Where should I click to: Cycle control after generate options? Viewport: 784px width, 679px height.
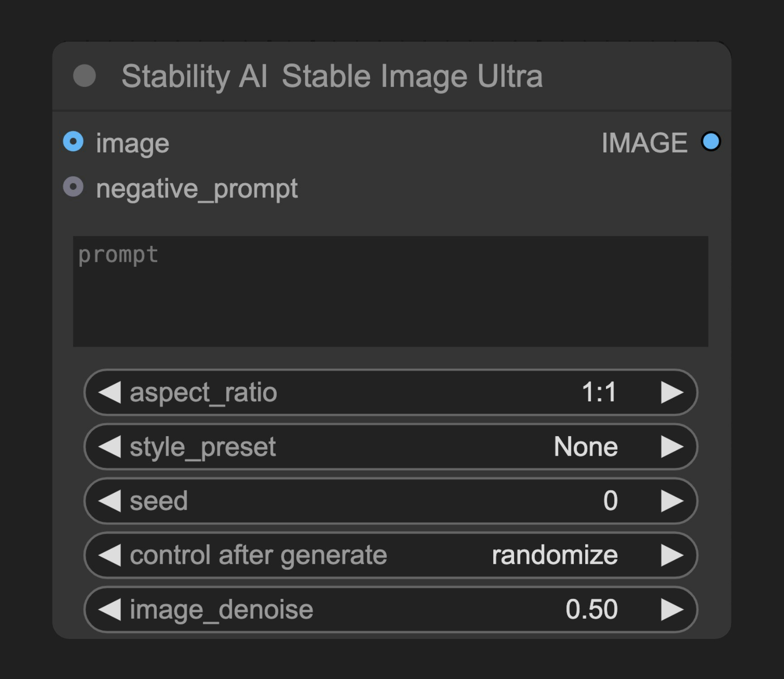[x=554, y=555]
